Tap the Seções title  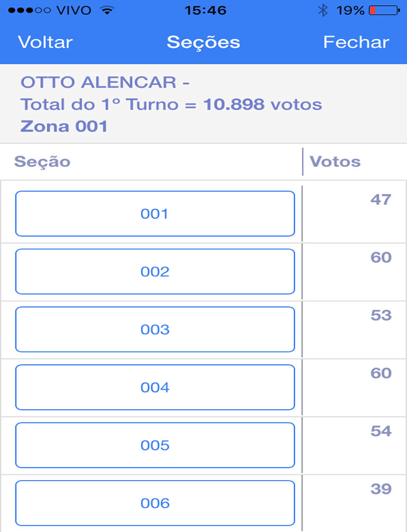click(x=203, y=42)
